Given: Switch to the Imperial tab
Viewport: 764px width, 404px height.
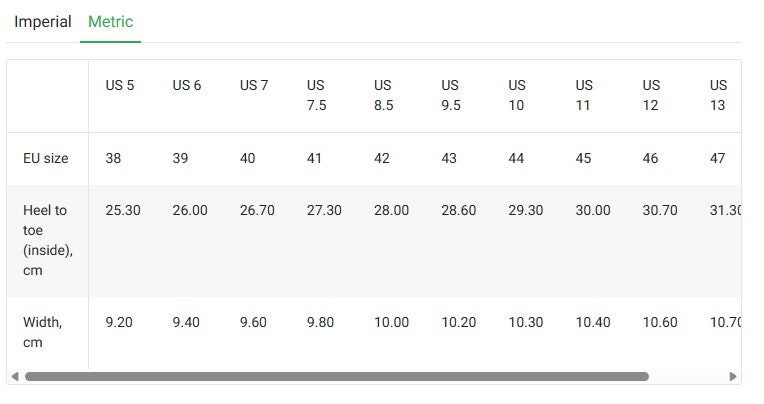Looking at the screenshot, I should click(43, 22).
